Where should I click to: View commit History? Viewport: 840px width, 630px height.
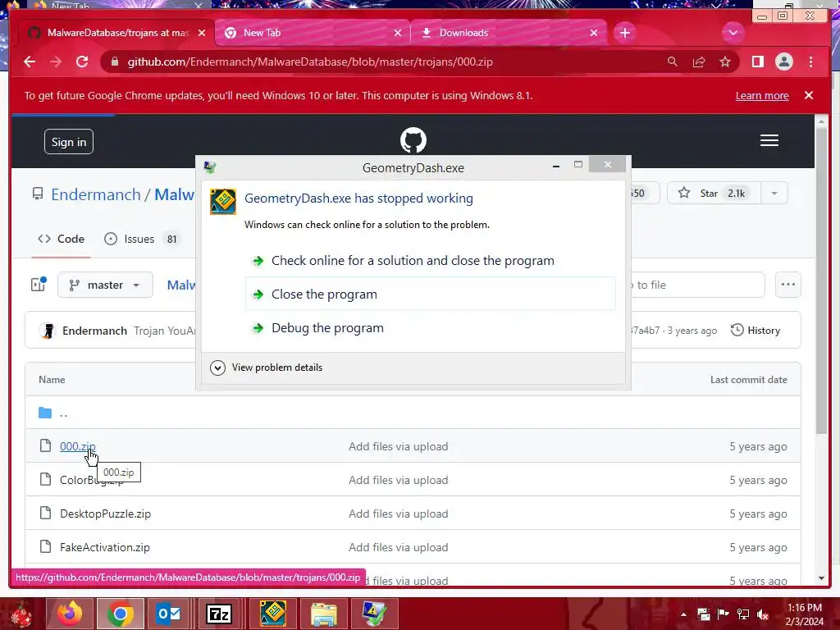click(756, 330)
